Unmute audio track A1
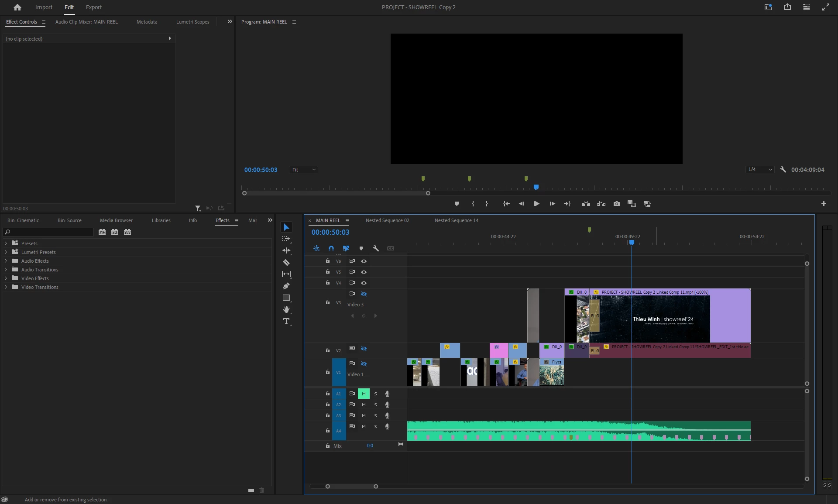 [364, 394]
